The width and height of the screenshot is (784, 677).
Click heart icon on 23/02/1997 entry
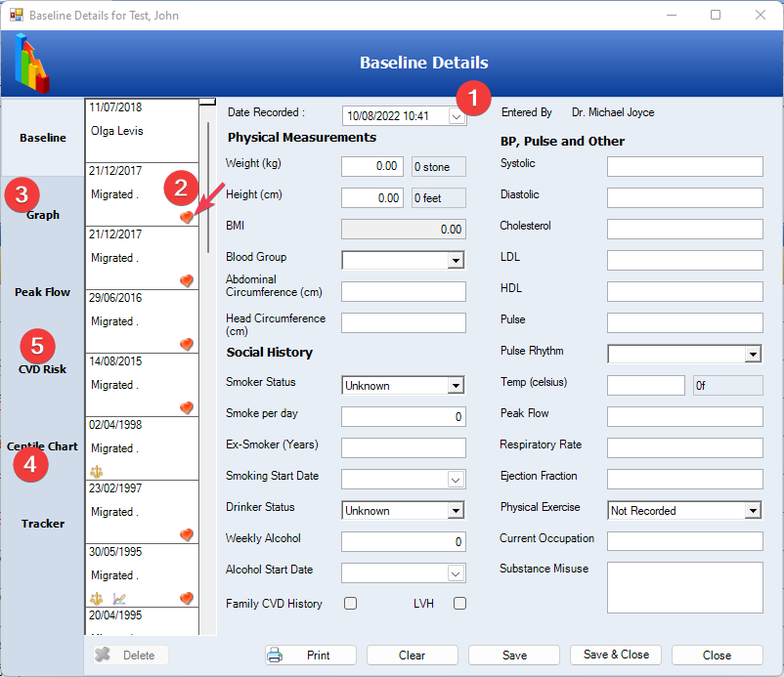[x=187, y=534]
